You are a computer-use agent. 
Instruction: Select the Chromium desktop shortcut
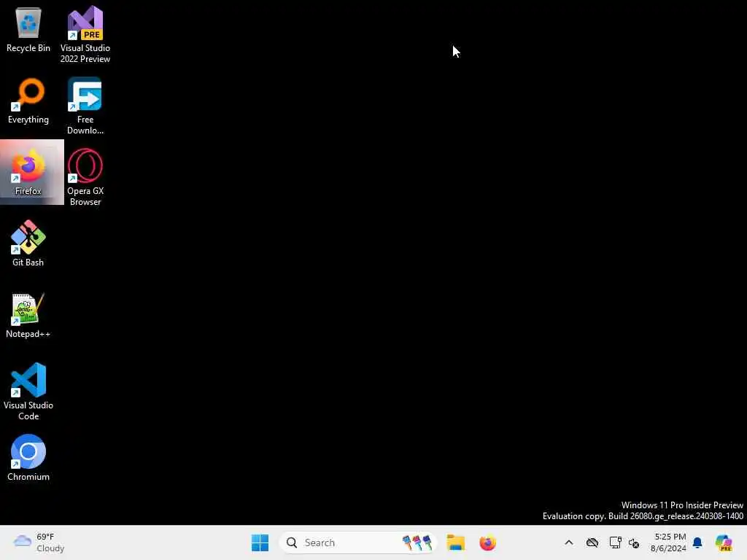pos(28,458)
